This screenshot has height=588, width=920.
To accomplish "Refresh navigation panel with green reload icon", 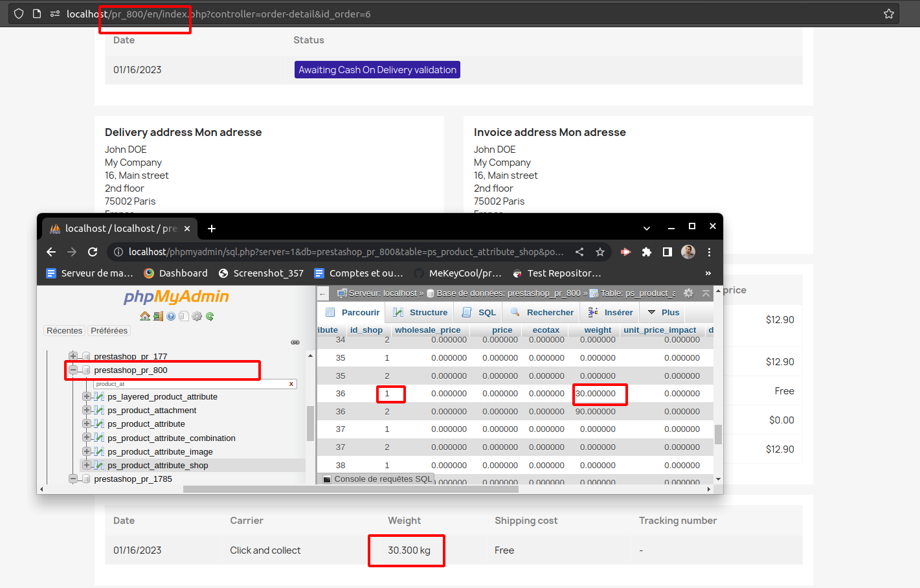I will [210, 316].
